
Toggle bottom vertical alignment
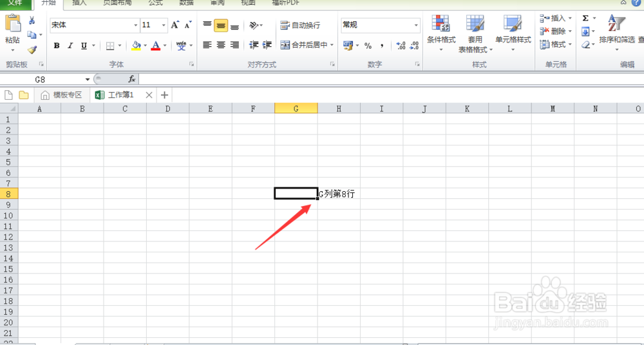pos(234,26)
